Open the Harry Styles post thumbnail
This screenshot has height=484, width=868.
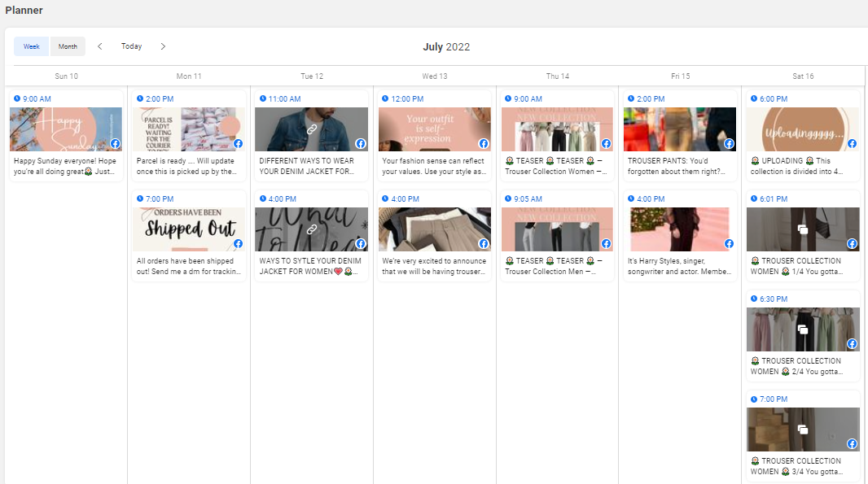click(680, 229)
